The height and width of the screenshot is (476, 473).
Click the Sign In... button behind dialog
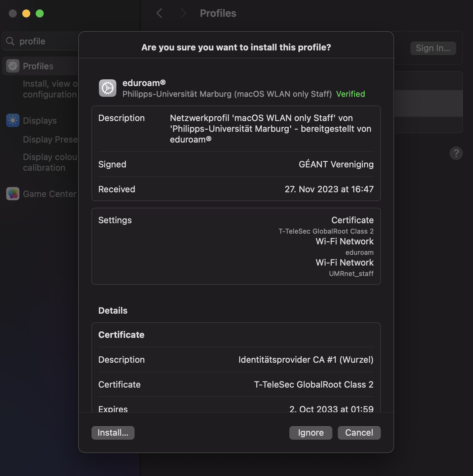click(433, 48)
